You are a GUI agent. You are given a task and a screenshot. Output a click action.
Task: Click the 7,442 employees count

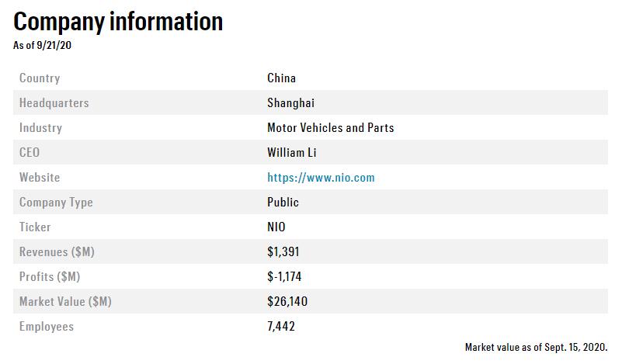click(281, 327)
